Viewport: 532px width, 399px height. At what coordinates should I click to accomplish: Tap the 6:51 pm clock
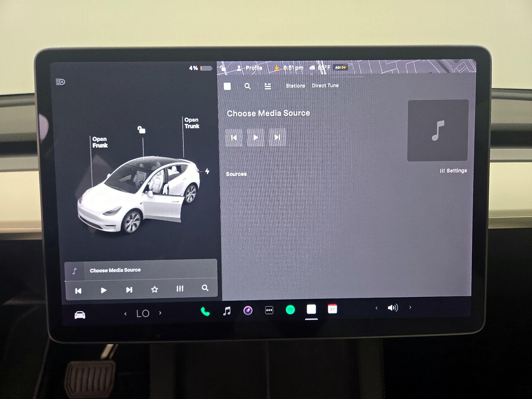coord(293,68)
